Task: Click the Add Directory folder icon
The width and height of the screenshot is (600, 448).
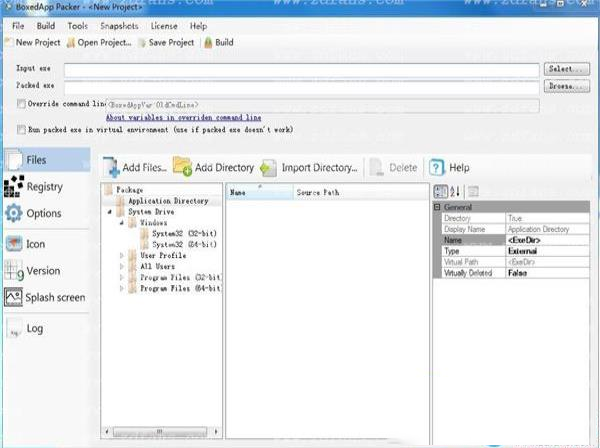Action: pyautogui.click(x=182, y=167)
